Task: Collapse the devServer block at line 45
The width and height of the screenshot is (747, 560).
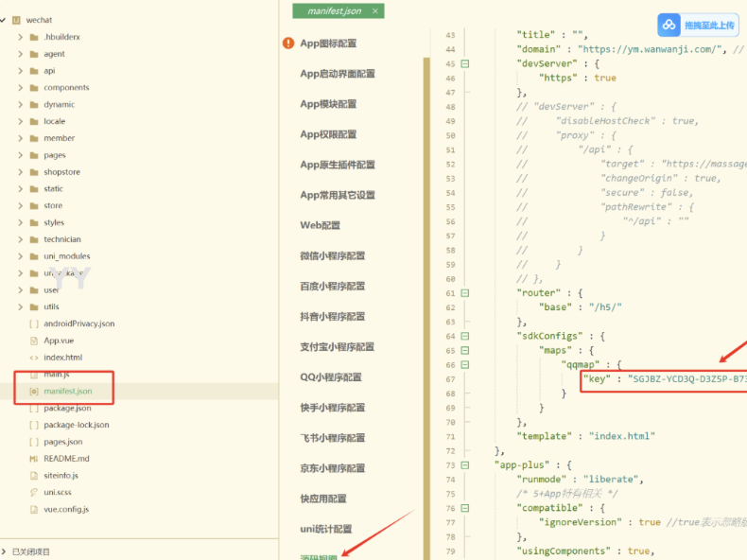Action: [465, 64]
